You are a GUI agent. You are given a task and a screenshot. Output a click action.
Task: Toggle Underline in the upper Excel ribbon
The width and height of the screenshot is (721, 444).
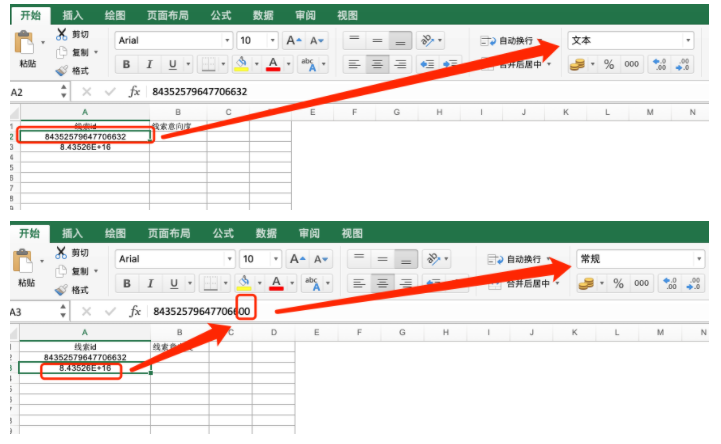click(x=173, y=65)
